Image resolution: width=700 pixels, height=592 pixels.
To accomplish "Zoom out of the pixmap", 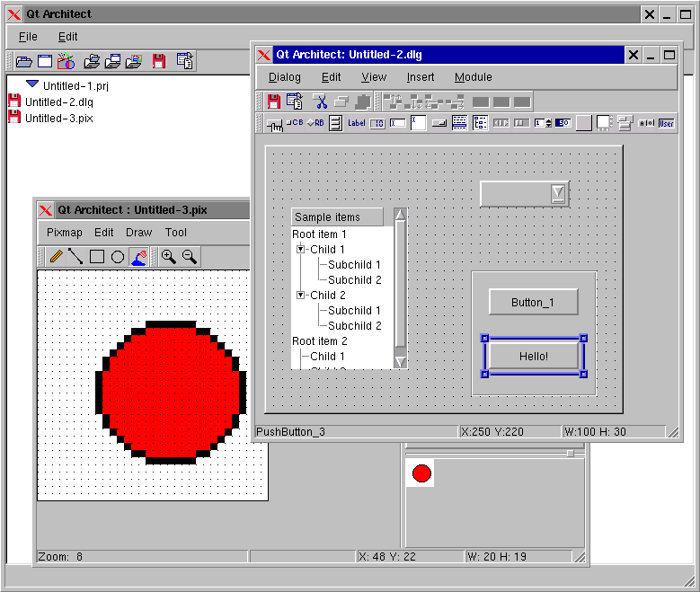I will 190,257.
